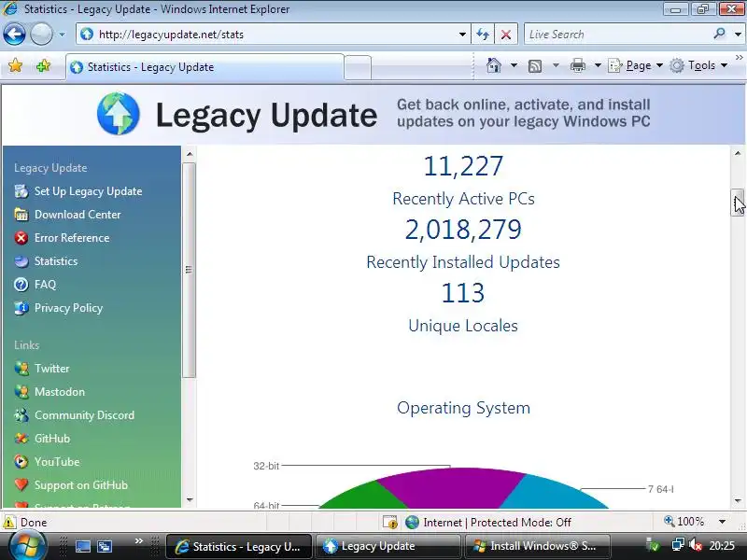
Task: Show more toolbar items chevron
Action: click(x=739, y=57)
